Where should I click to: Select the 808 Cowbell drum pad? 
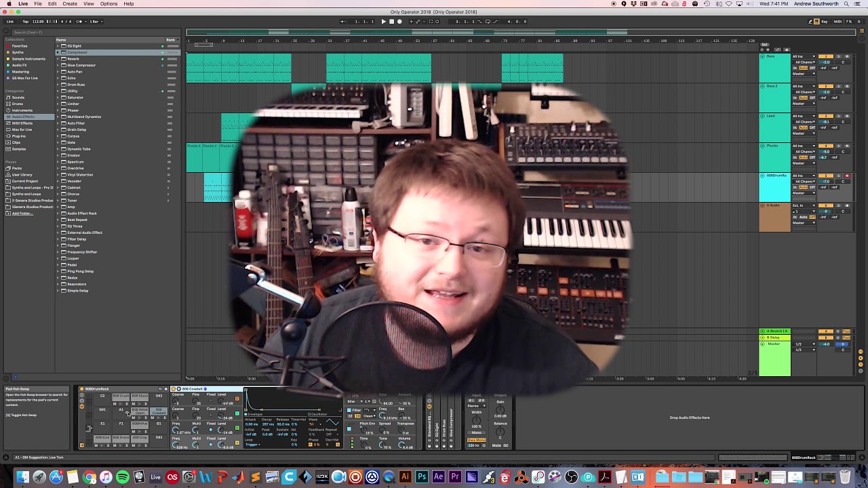159,411
